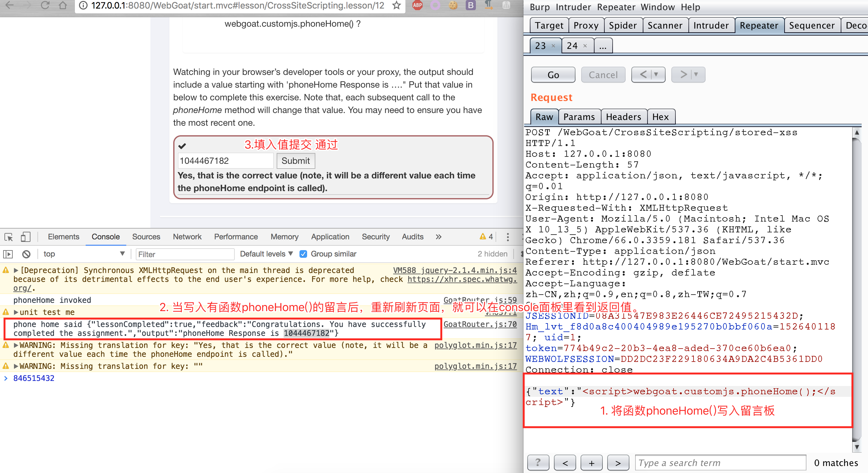Select the Intruder tab in Burp
The width and height of the screenshot is (868, 473).
711,26
